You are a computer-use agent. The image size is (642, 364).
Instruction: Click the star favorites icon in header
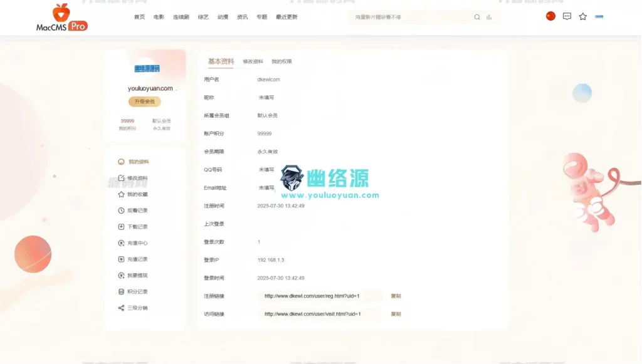tap(582, 16)
